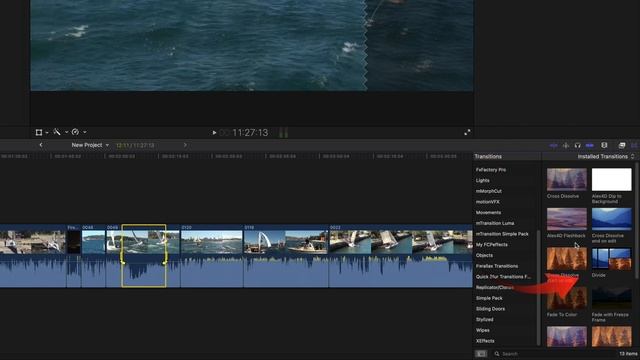Switch the viewer to full screen
This screenshot has width=640, height=360.
(467, 132)
